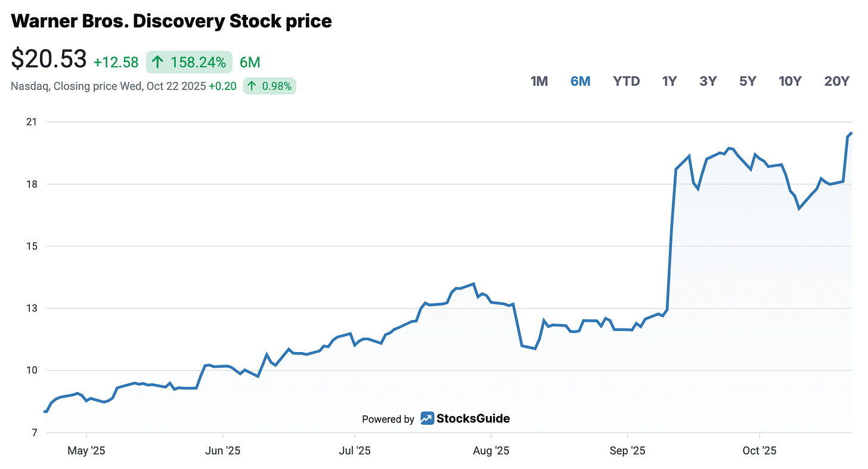Click the +12.58 change value

[116, 62]
